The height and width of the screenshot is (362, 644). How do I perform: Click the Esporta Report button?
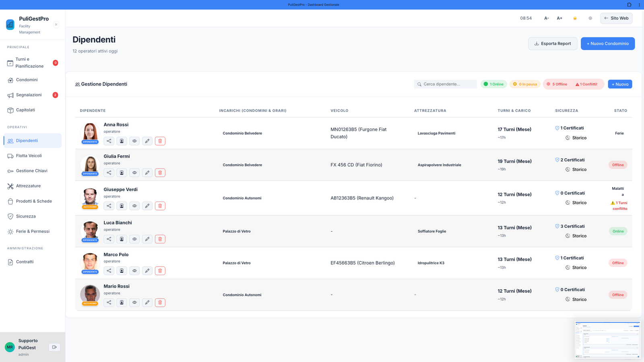coord(552,43)
